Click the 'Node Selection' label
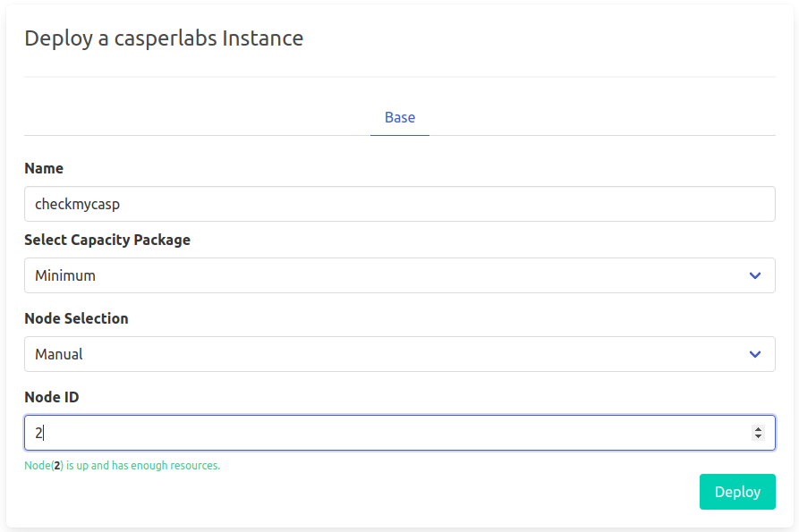This screenshot has height=532, width=799. [76, 318]
